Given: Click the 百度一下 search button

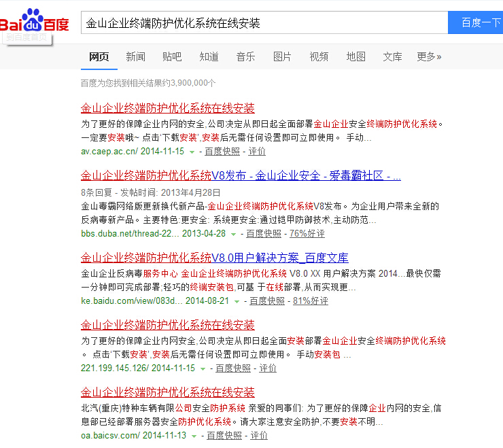Looking at the screenshot, I should tap(475, 23).
